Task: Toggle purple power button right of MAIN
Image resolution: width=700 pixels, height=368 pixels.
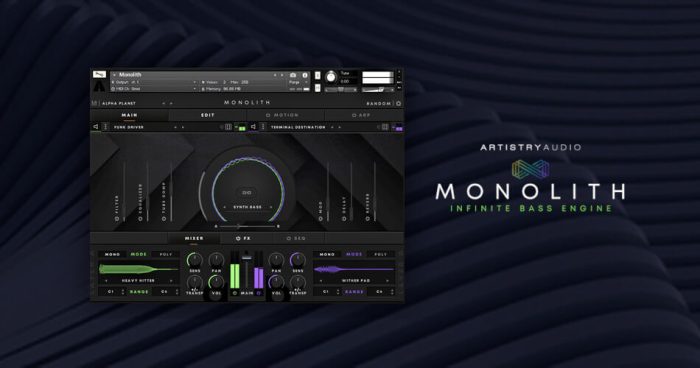Action: coord(258,293)
